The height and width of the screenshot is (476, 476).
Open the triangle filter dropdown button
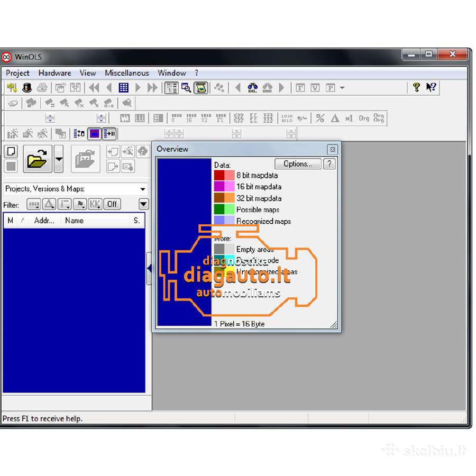(x=49, y=204)
